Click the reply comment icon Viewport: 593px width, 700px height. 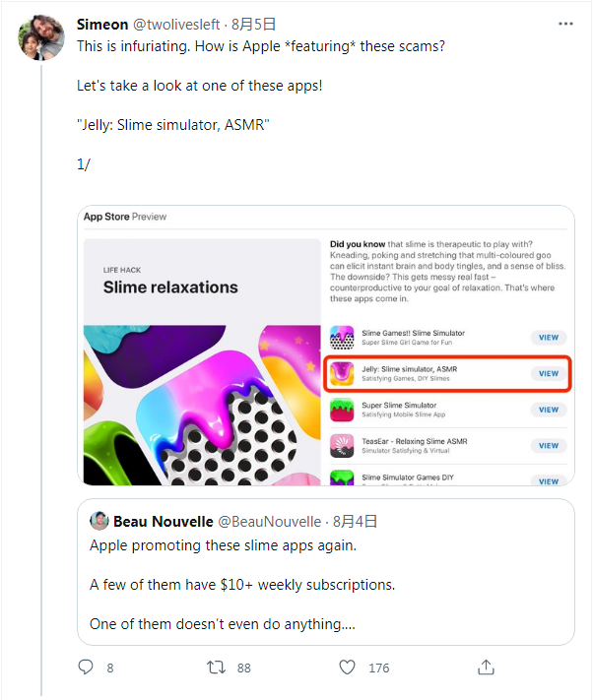click(86, 668)
